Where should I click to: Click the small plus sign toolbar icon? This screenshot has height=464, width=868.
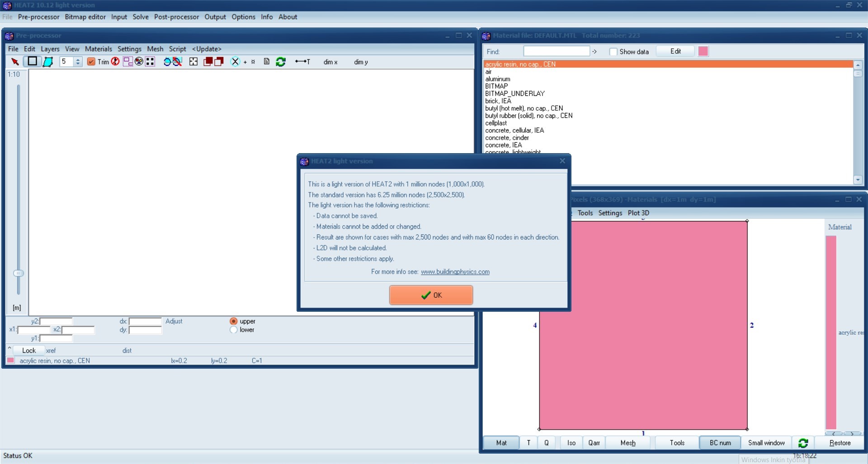pyautogui.click(x=245, y=62)
